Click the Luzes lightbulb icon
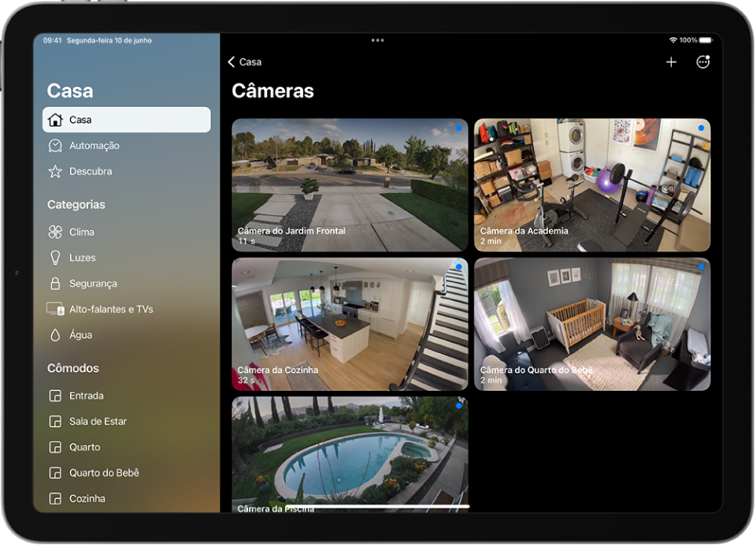This screenshot has width=756, height=547. (x=54, y=258)
